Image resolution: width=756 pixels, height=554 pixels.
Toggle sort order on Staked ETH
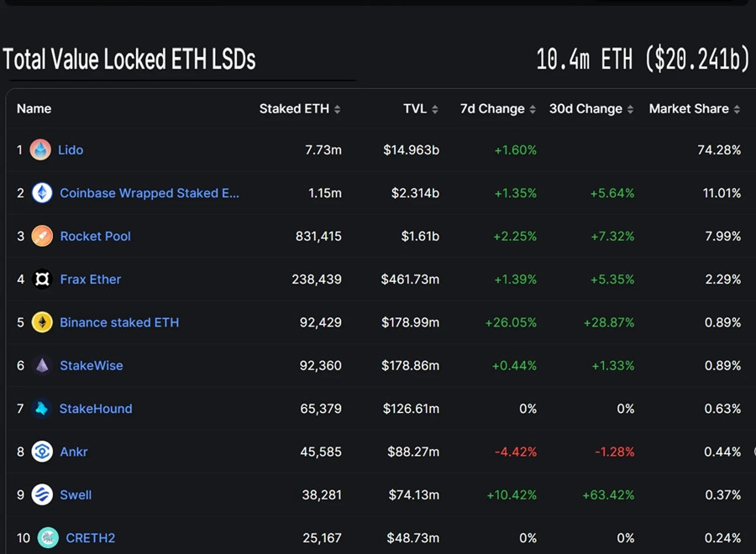337,108
